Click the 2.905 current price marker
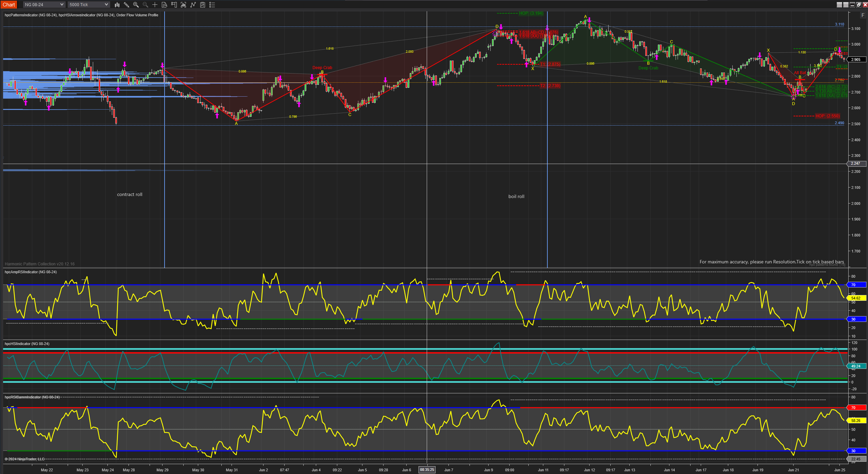The height and width of the screenshot is (474, 868). pos(856,60)
